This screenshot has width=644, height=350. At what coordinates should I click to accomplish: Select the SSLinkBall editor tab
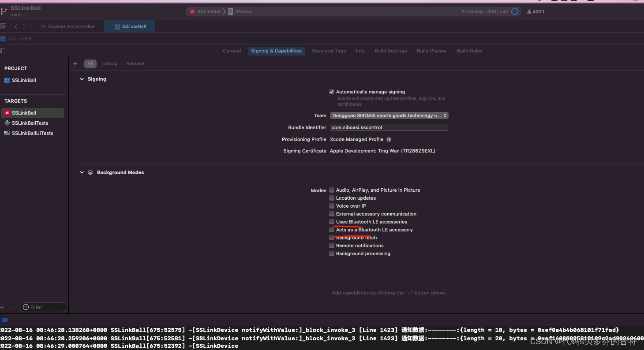[130, 26]
